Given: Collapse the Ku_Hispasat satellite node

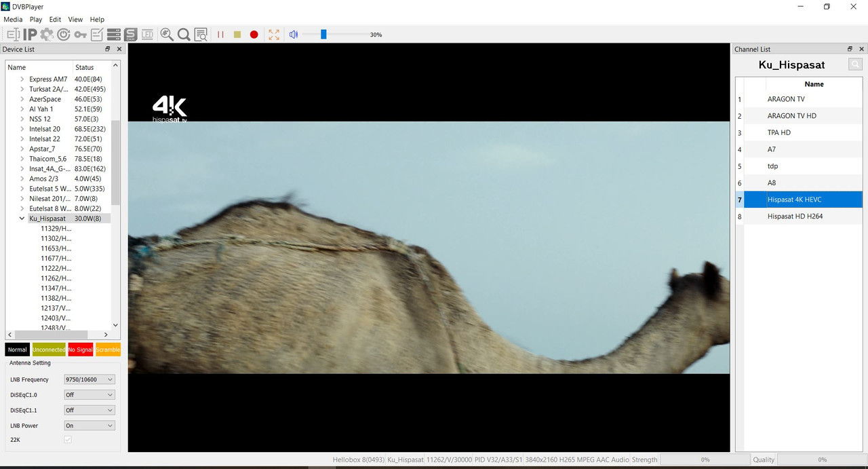Looking at the screenshot, I should pyautogui.click(x=22, y=219).
